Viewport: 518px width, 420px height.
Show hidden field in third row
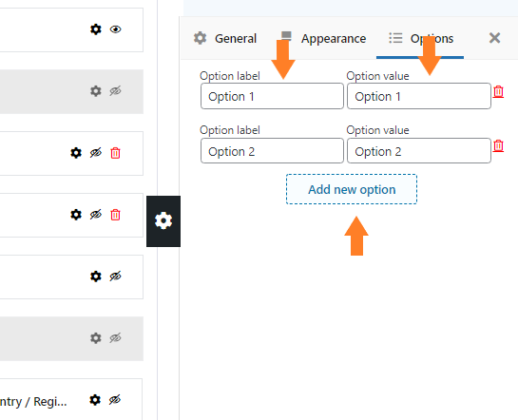(x=95, y=153)
